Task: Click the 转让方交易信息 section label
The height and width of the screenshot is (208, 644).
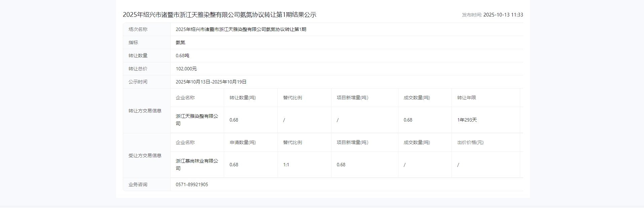Action: 145,111
